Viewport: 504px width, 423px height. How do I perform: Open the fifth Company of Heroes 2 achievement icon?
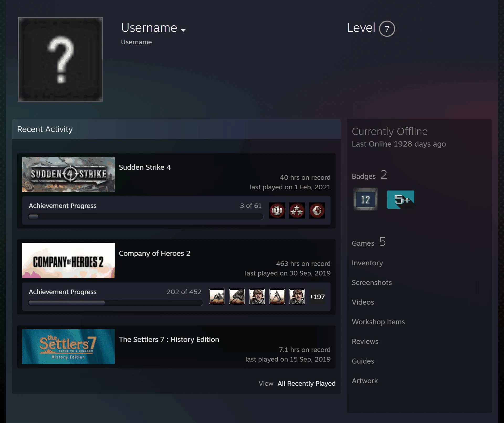(297, 297)
